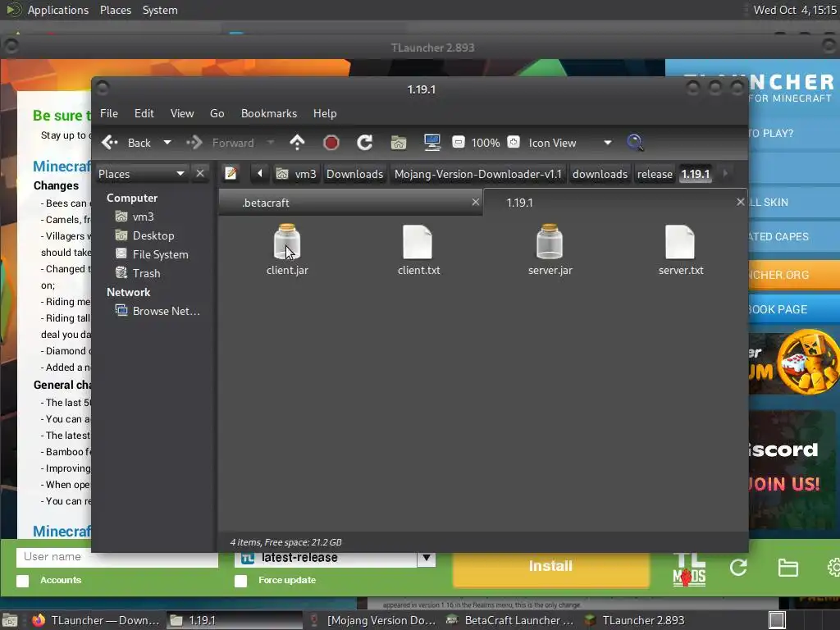Switch to the .betacraft tab

point(350,203)
